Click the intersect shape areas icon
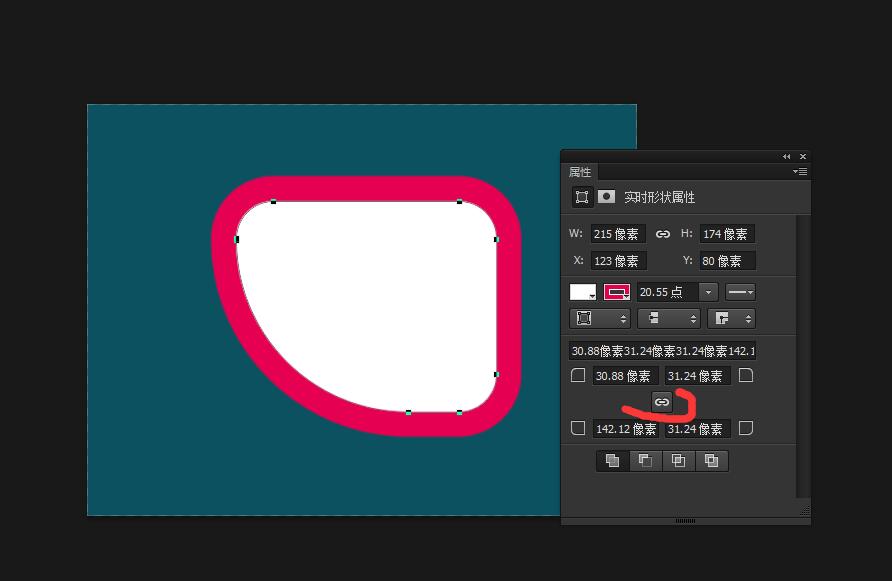 (x=677, y=461)
